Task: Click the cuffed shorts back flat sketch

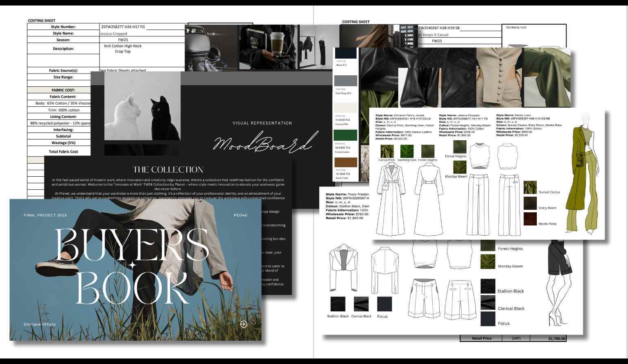Action: click(461, 300)
